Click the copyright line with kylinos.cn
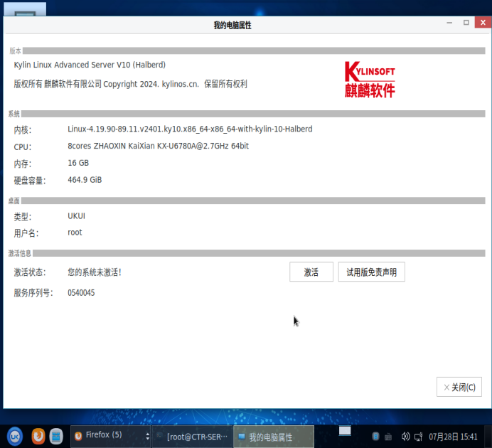The width and height of the screenshot is (492, 448). 130,84
